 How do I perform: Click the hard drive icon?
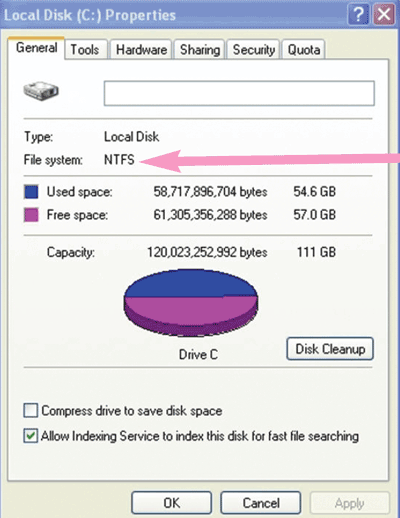pyautogui.click(x=41, y=91)
